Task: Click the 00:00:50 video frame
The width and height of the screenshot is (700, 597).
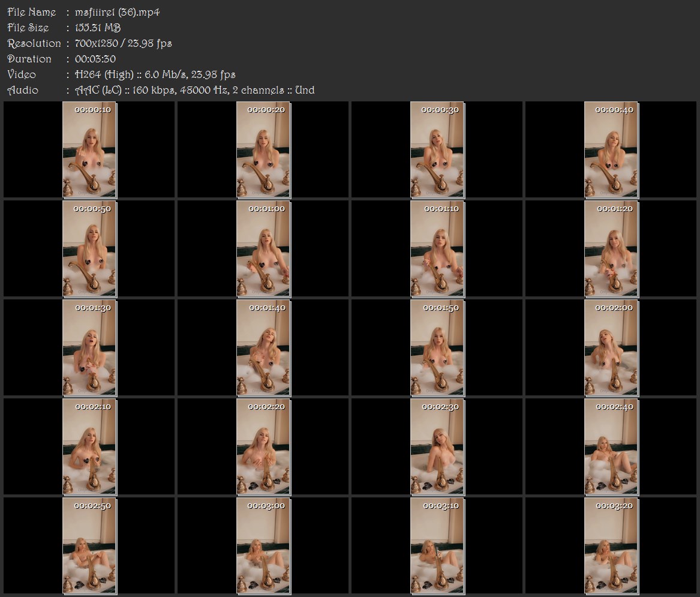Action: click(x=89, y=249)
